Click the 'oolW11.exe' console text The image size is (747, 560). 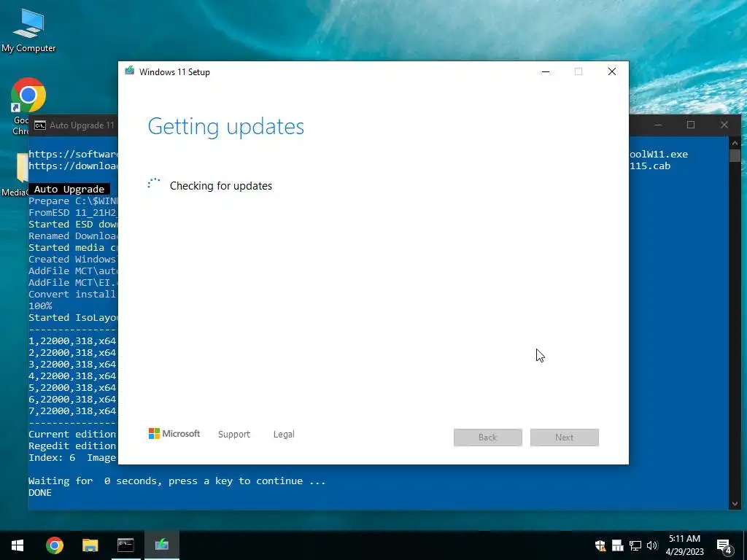[659, 155]
